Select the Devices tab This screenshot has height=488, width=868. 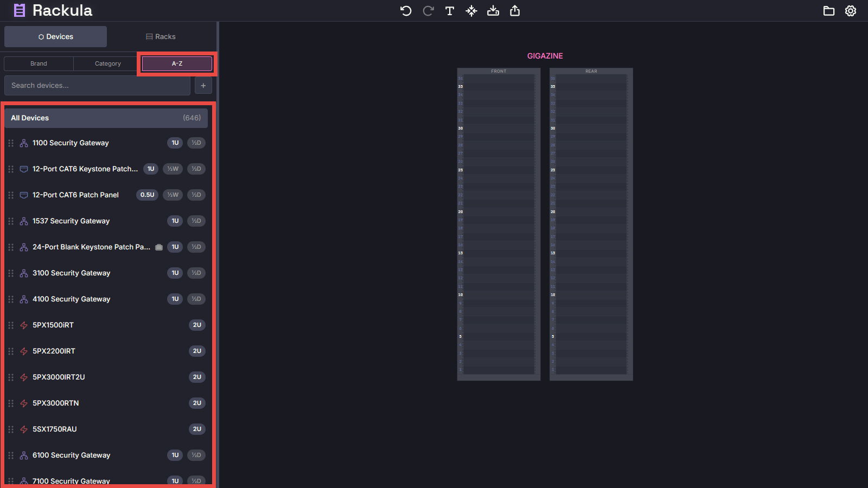56,37
